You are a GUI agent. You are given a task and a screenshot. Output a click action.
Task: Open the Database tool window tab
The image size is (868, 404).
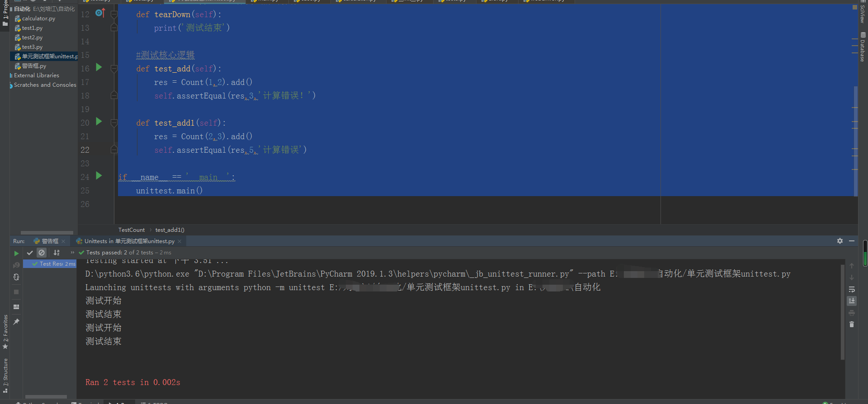click(863, 47)
